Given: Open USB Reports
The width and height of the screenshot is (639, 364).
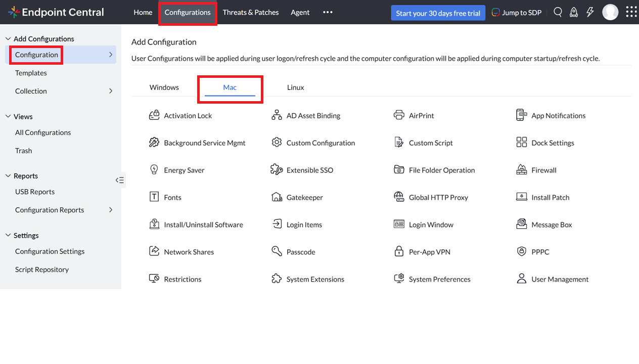Looking at the screenshot, I should click(x=35, y=192).
